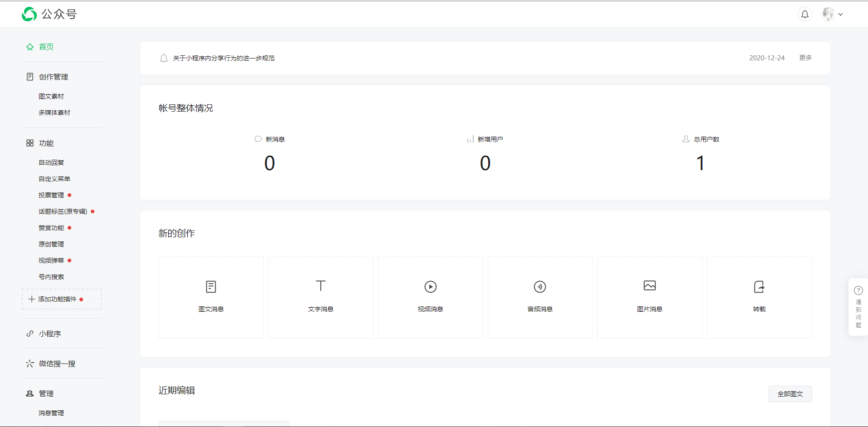Screen dimensions: 868x427
Task: Click the 新增用户 bar chart icon
Action: coord(471,139)
